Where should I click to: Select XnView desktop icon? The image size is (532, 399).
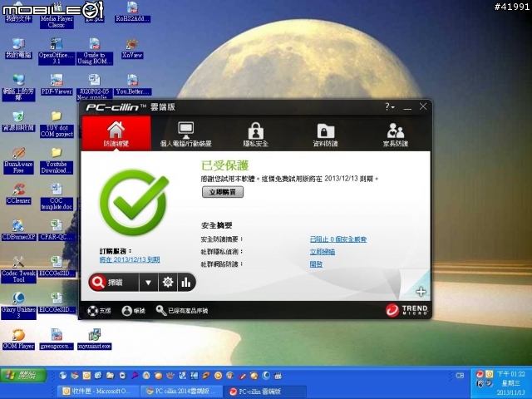(x=132, y=48)
